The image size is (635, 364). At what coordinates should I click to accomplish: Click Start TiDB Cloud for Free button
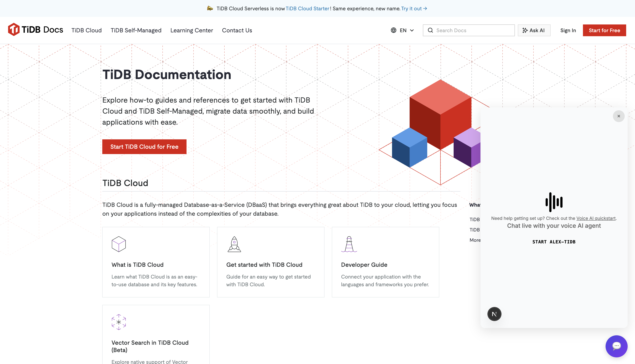coord(144,147)
